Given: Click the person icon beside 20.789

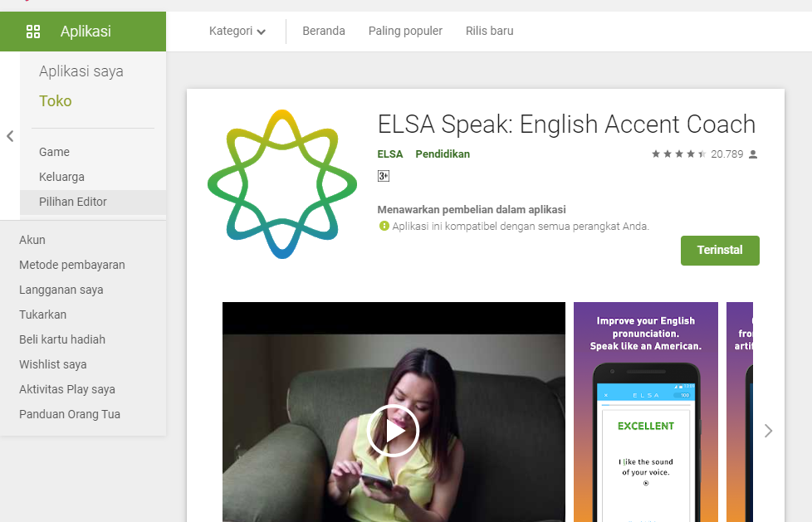Looking at the screenshot, I should 753,154.
